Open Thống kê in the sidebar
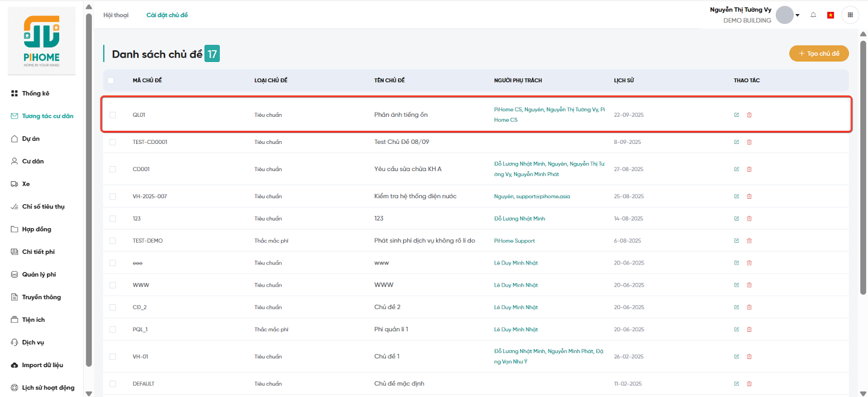Image resolution: width=868 pixels, height=397 pixels. (x=35, y=93)
